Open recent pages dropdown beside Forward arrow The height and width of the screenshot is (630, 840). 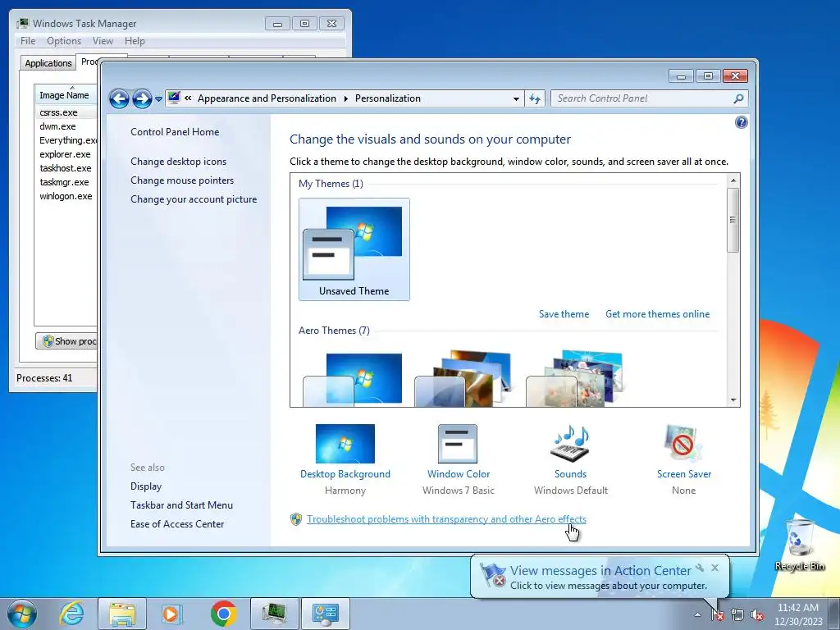coord(158,99)
